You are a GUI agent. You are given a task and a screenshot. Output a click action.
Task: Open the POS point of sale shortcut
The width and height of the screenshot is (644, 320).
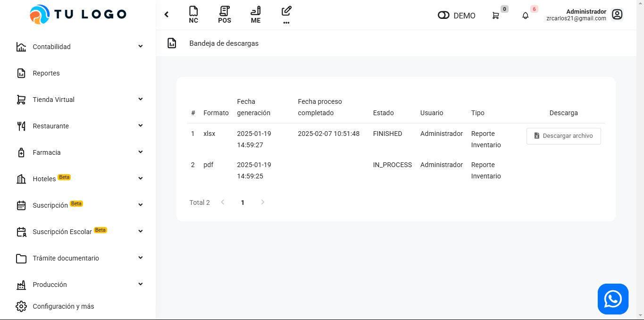[x=225, y=15]
